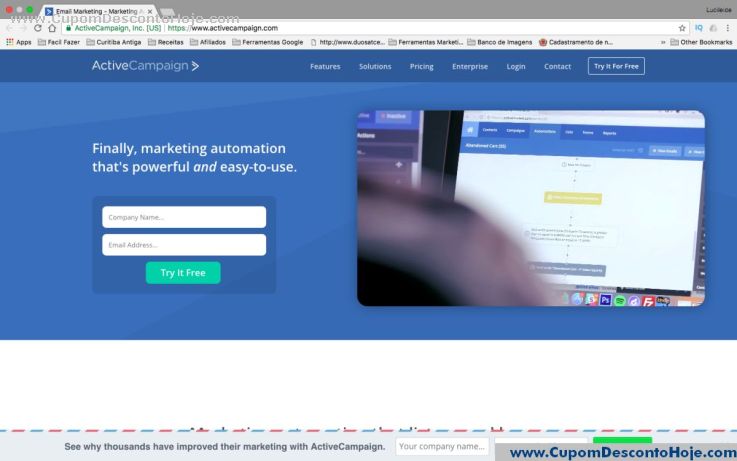Screen dimensions: 737x461
Task: Open the Afiliados bookmark folder
Action: pyautogui.click(x=208, y=42)
